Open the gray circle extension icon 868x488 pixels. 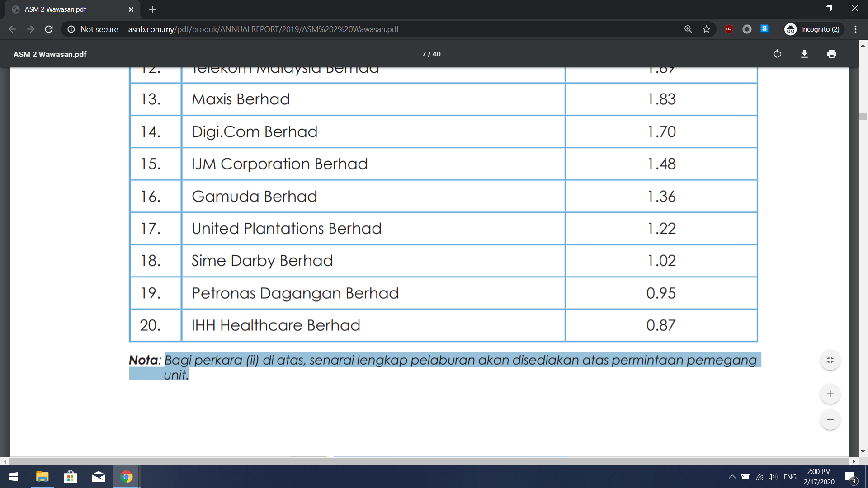[747, 29]
